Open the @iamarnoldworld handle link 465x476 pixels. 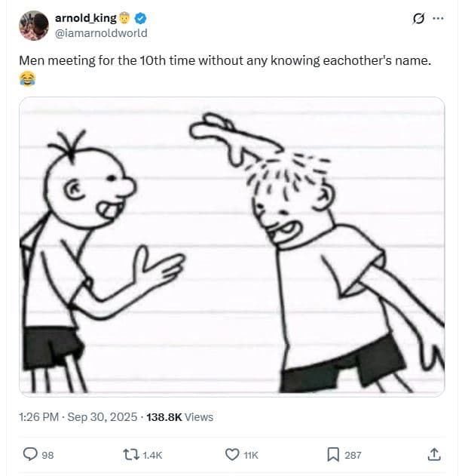(x=101, y=32)
